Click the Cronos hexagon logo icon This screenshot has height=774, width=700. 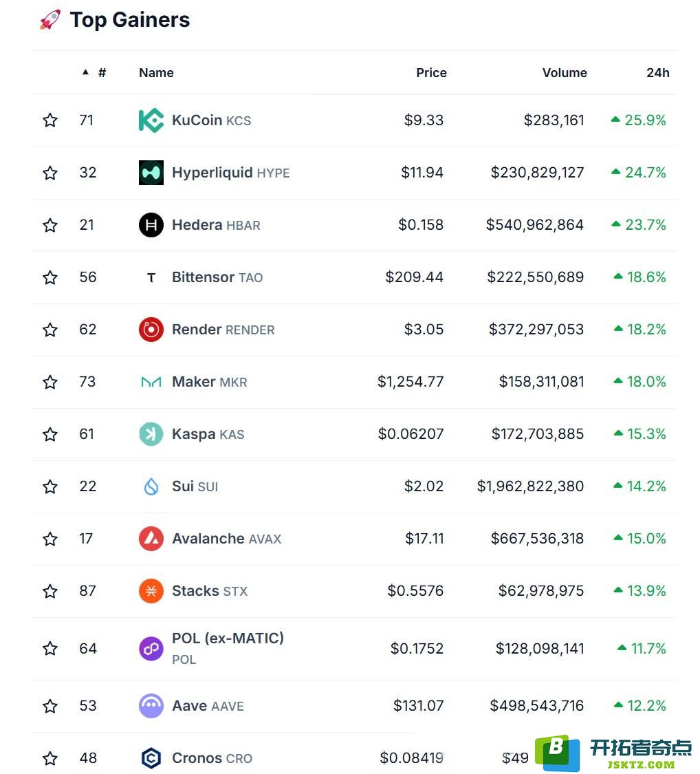pos(151,758)
